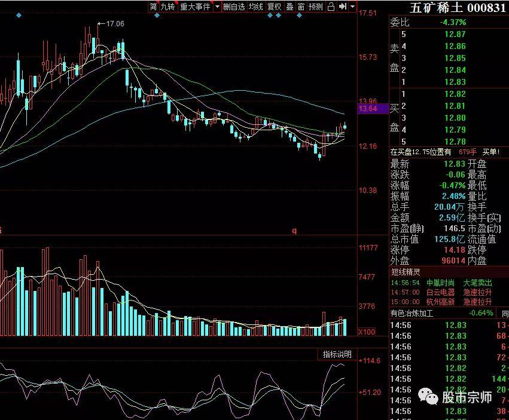Toggle 复权 price adjustment button
Viewport: 509px width, 420px height.
[274, 7]
